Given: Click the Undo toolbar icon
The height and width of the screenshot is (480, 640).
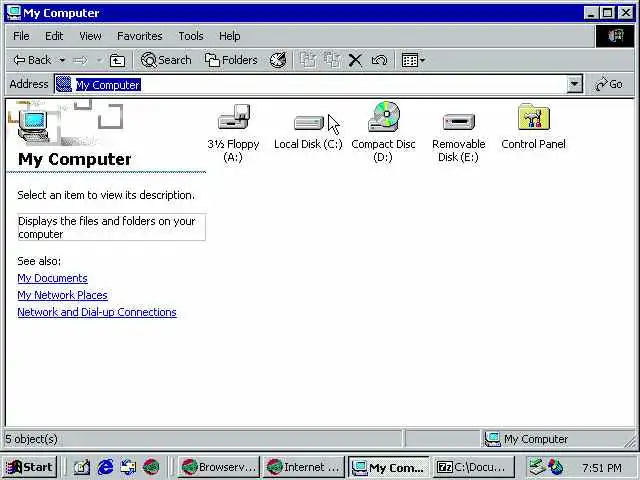Looking at the screenshot, I should coord(379,60).
